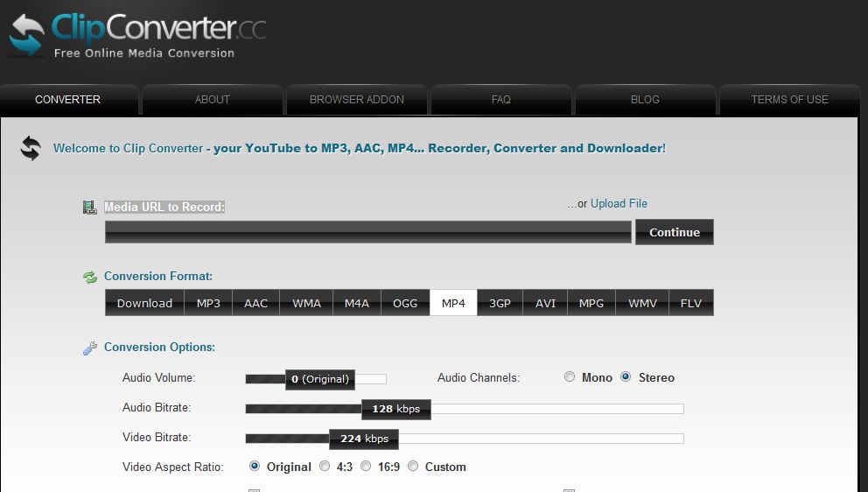Pick the WMA conversion format

pos(306,303)
